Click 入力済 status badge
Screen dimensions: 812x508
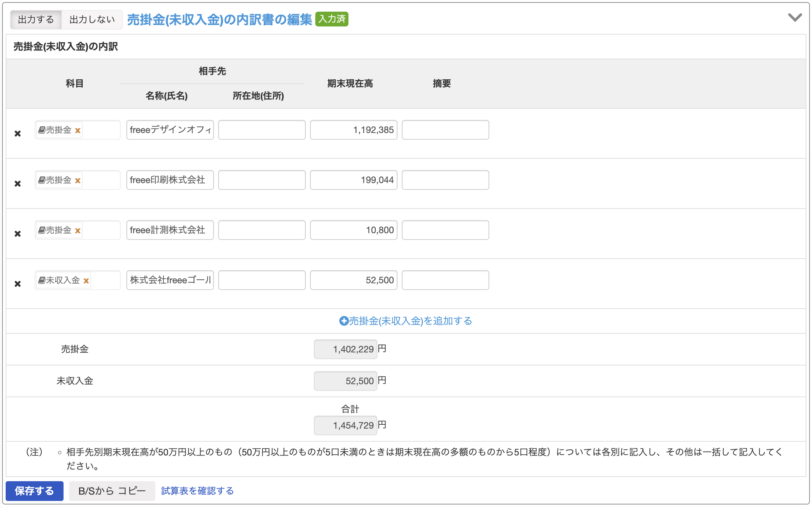click(332, 19)
